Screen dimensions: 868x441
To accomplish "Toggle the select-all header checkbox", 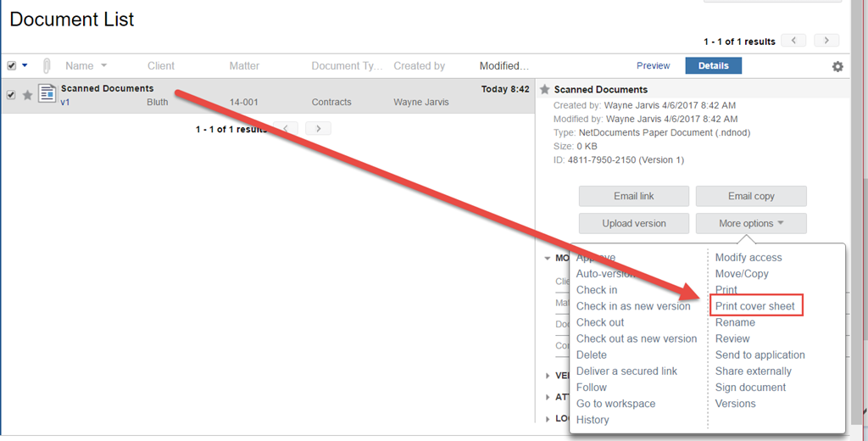I will pyautogui.click(x=11, y=66).
